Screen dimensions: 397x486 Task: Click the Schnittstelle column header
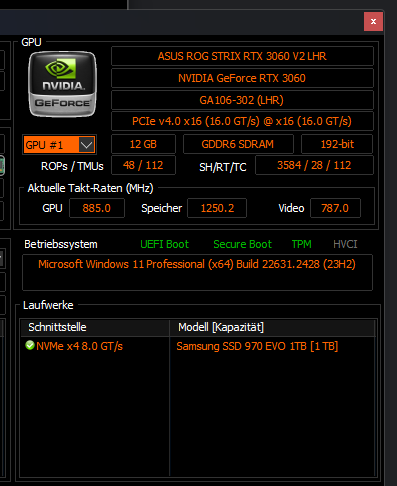tap(95, 327)
